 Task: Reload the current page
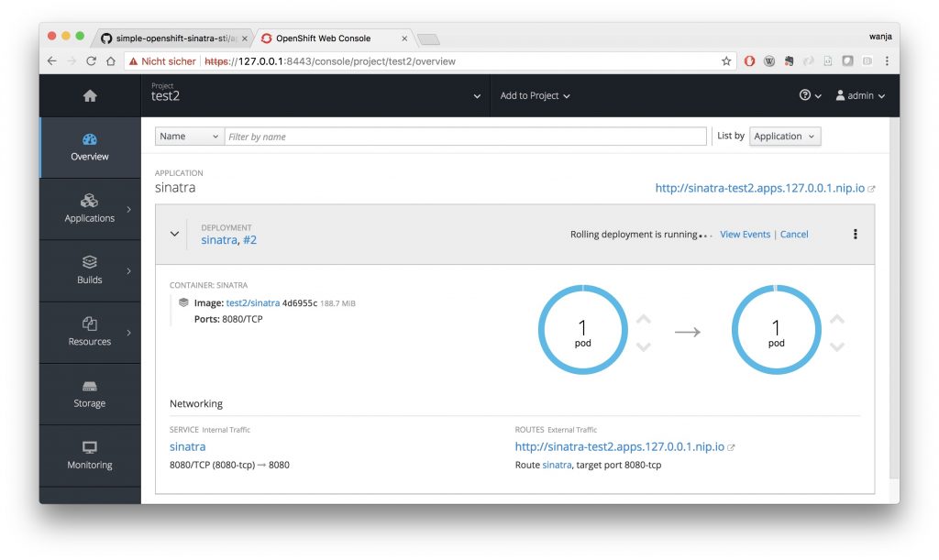coord(91,61)
